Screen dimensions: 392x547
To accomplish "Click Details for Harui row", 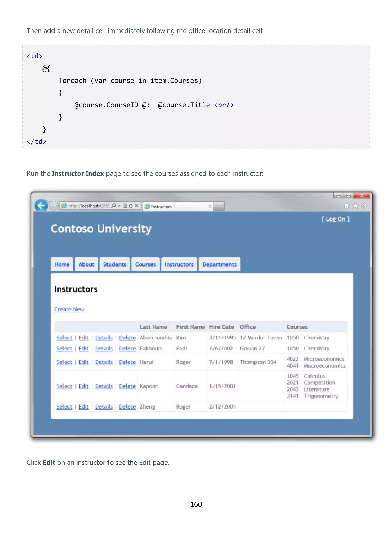I will [x=104, y=362].
